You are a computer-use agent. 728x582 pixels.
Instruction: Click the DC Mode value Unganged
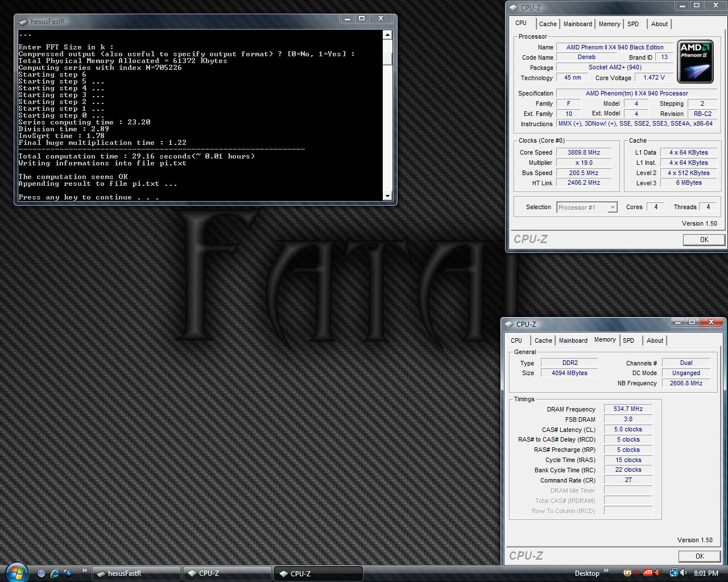[686, 373]
